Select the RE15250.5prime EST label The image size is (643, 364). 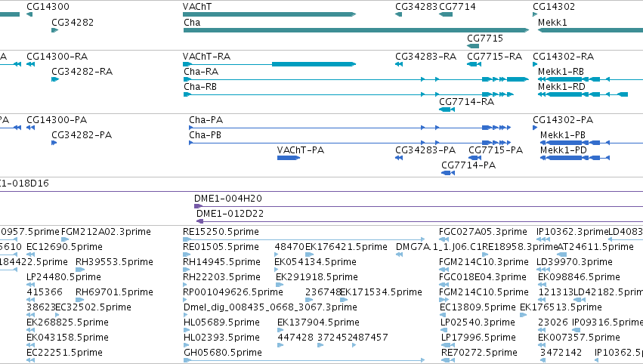(x=221, y=232)
